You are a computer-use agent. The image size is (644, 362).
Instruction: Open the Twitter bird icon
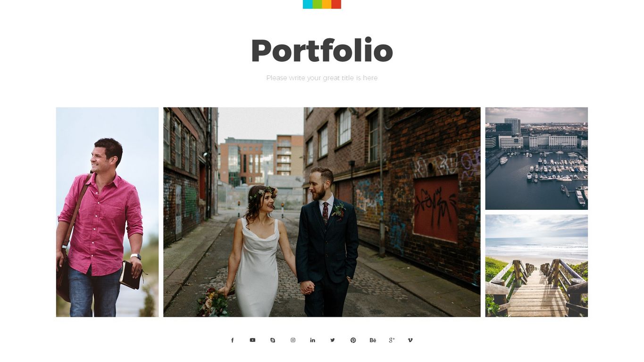coord(333,340)
